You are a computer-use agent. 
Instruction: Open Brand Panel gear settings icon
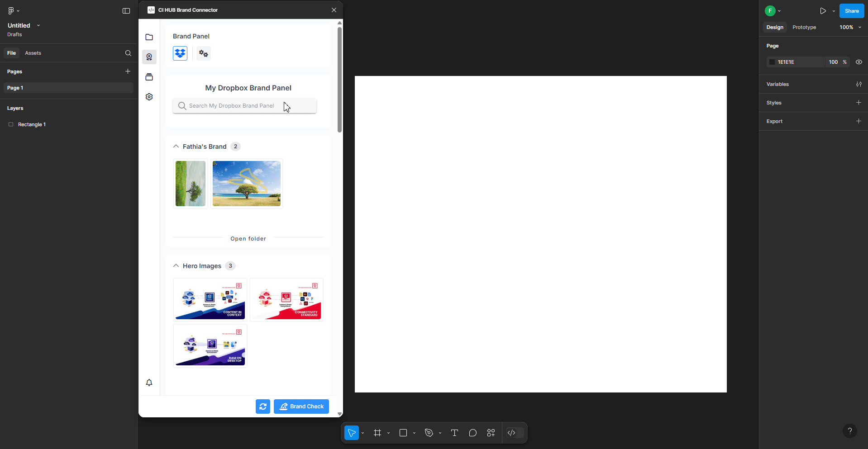pos(204,53)
